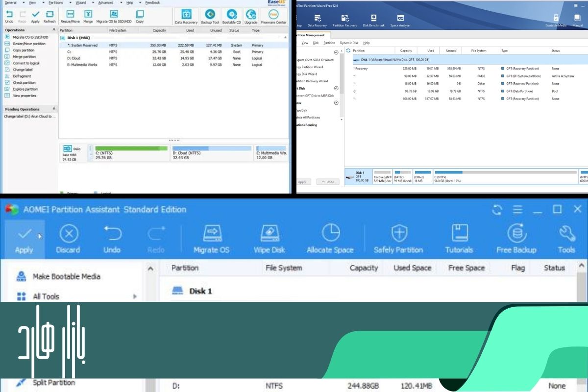The height and width of the screenshot is (392, 588).
Task: Click the MiniTool partition list refresh icon
Action: coord(348,50)
